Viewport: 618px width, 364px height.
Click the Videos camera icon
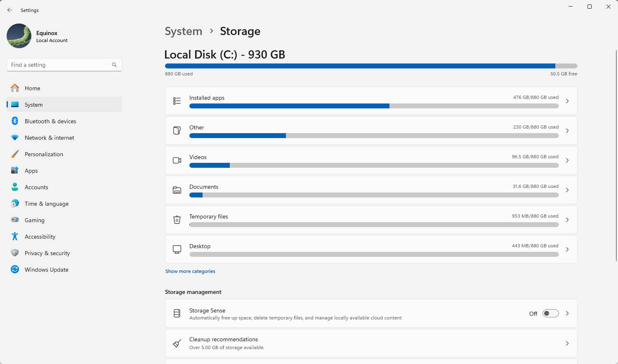coord(177,160)
